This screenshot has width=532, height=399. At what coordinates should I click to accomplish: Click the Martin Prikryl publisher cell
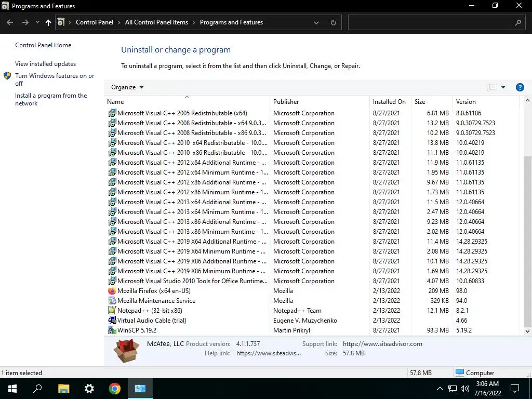291,330
